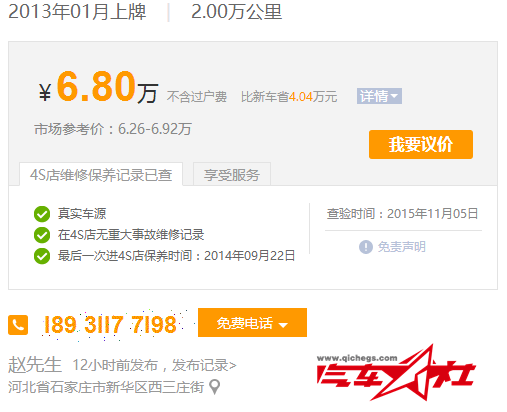
Task: Click the www.qichegs.com watermark text
Action: click(x=357, y=358)
